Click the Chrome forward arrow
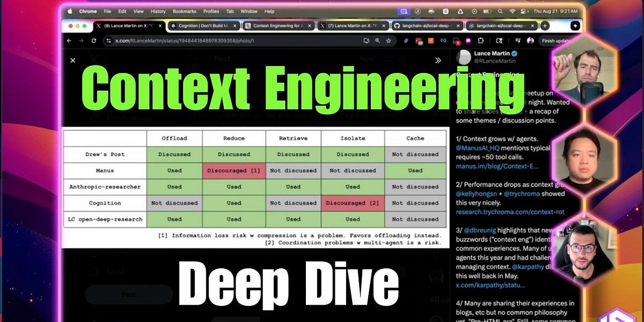This screenshot has height=322, width=644. tap(82, 40)
